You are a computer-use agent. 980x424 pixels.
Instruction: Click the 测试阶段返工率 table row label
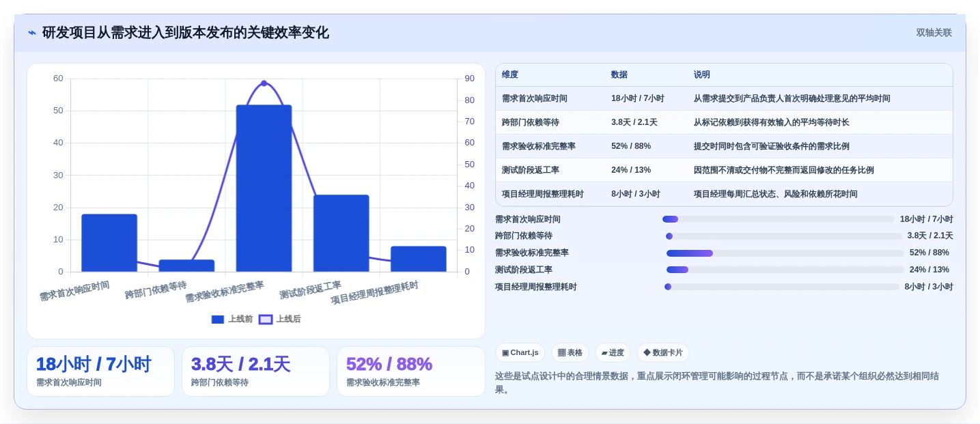(x=531, y=171)
